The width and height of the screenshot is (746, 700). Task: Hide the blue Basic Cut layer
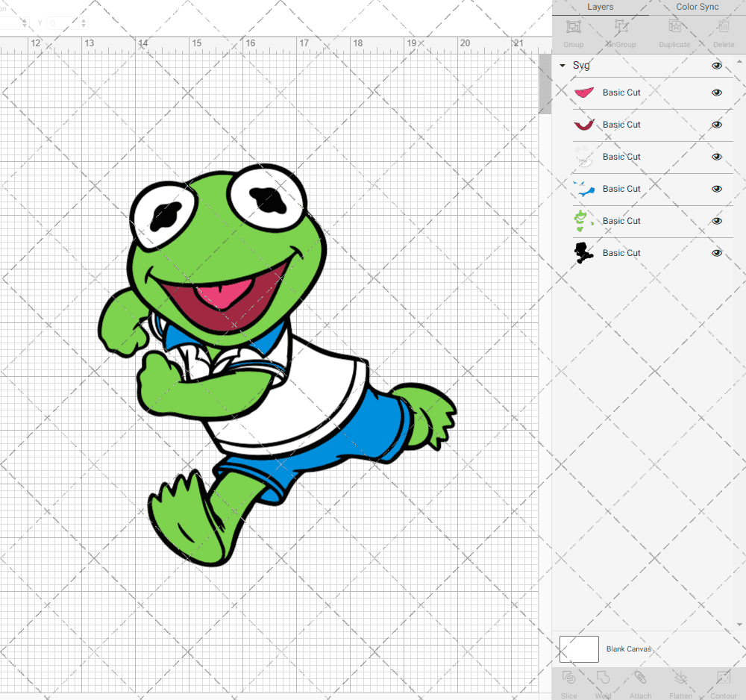(x=717, y=189)
